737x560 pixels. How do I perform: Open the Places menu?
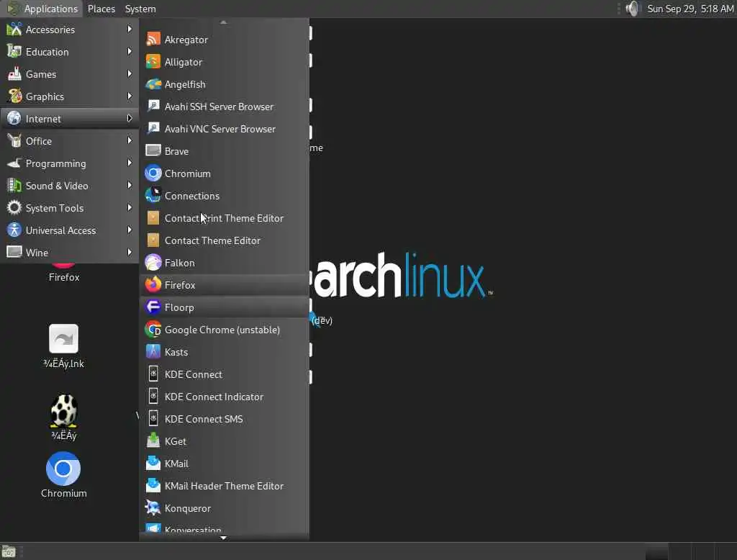[x=101, y=9]
